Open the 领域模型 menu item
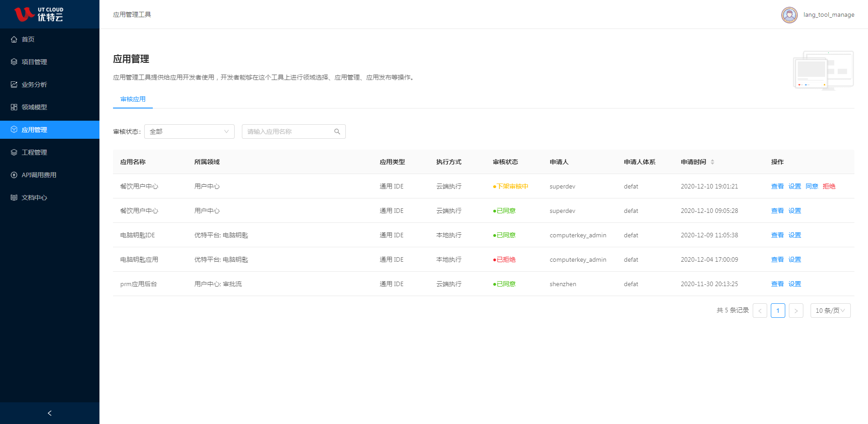Image resolution: width=868 pixels, height=424 pixels. [x=50, y=107]
